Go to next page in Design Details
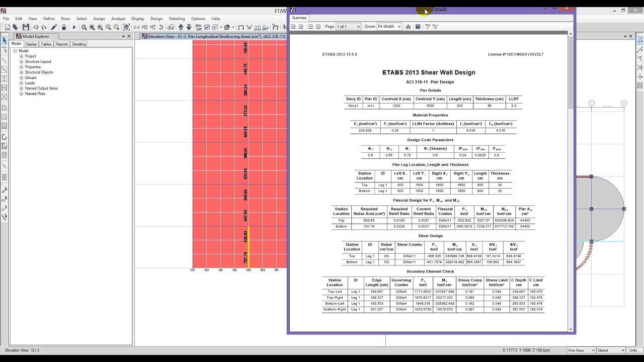The width and height of the screenshot is (644, 362). coord(310,26)
